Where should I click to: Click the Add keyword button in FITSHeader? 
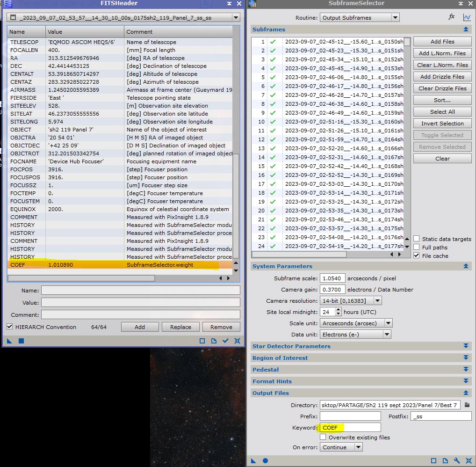[x=140, y=327]
